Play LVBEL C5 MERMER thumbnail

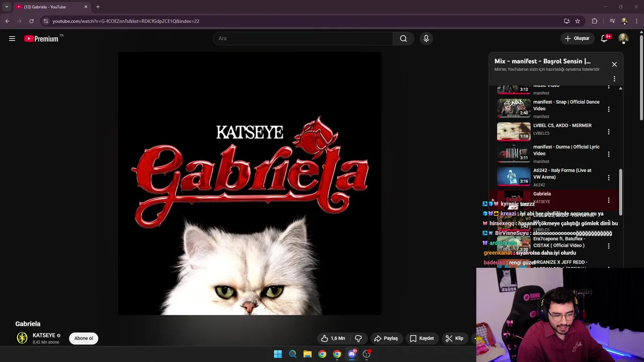click(x=514, y=131)
